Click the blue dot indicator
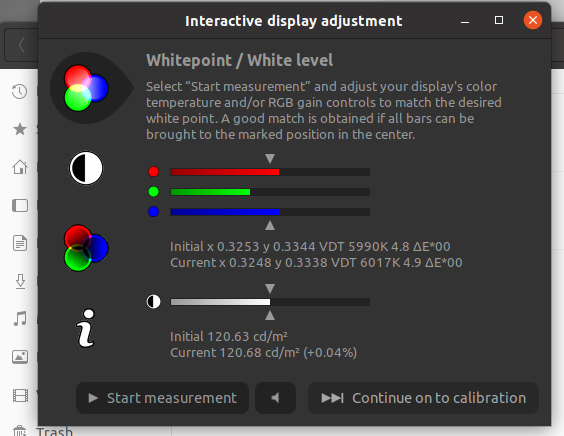The width and height of the screenshot is (564, 436). point(154,212)
